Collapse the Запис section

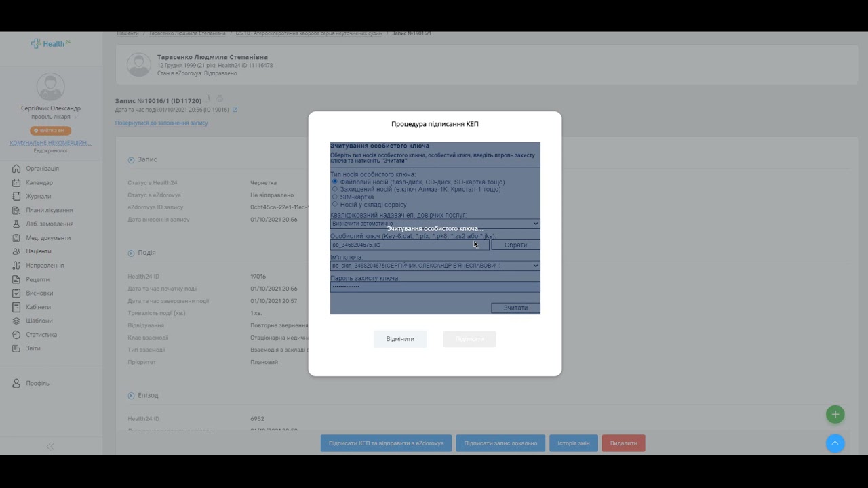tap(132, 160)
